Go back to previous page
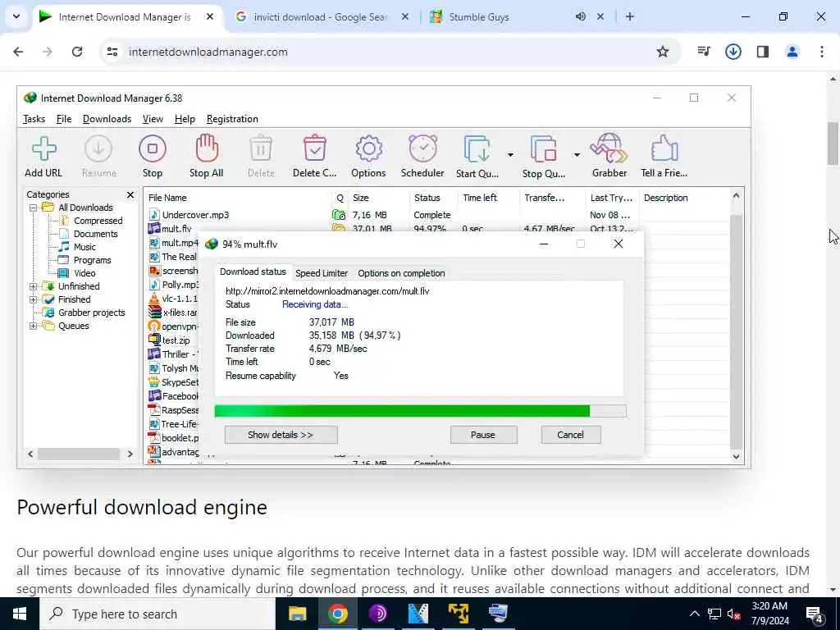 (x=18, y=52)
